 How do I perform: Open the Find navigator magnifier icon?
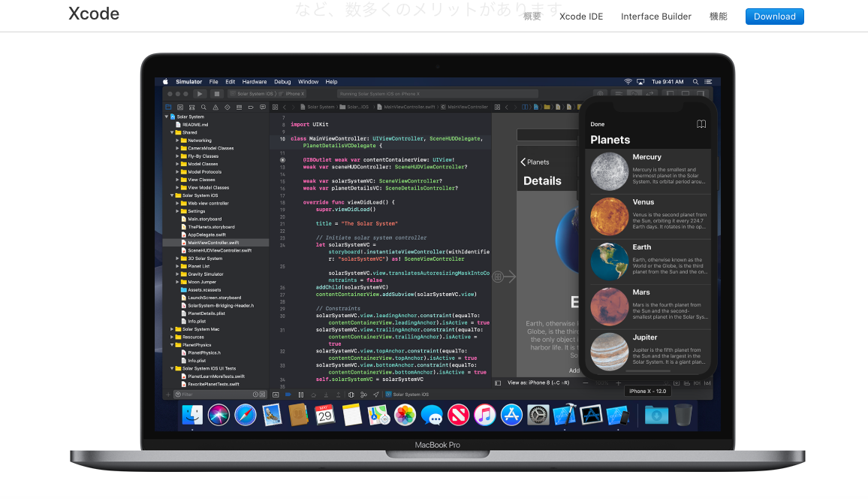203,107
